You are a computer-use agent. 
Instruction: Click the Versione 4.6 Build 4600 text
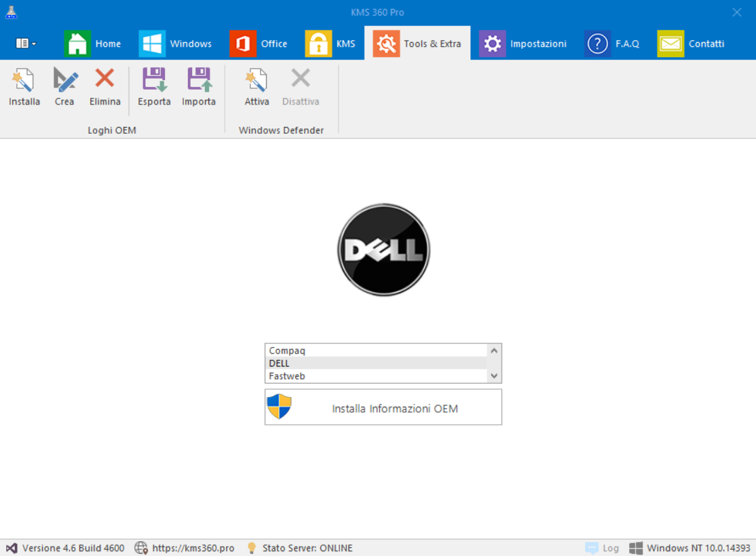coord(73,548)
